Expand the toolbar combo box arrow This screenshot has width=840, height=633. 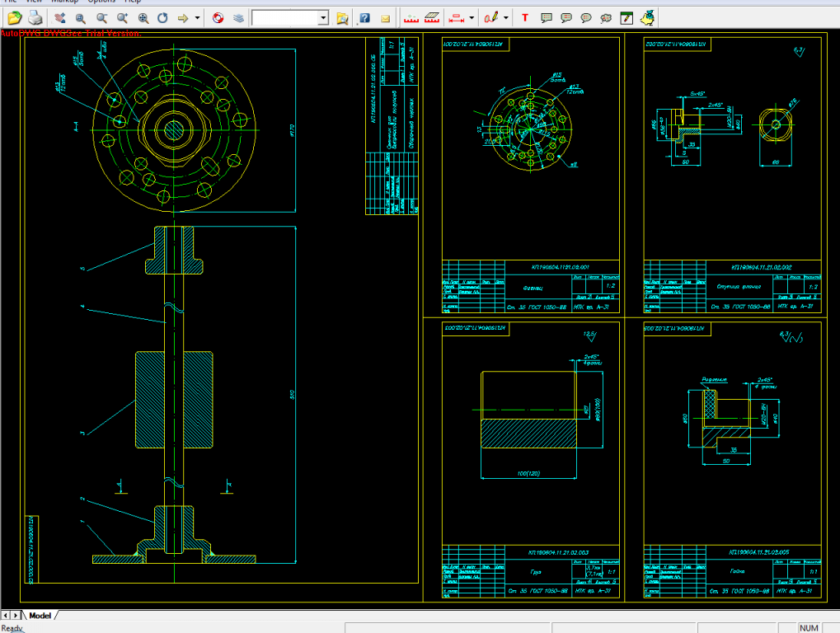323,17
